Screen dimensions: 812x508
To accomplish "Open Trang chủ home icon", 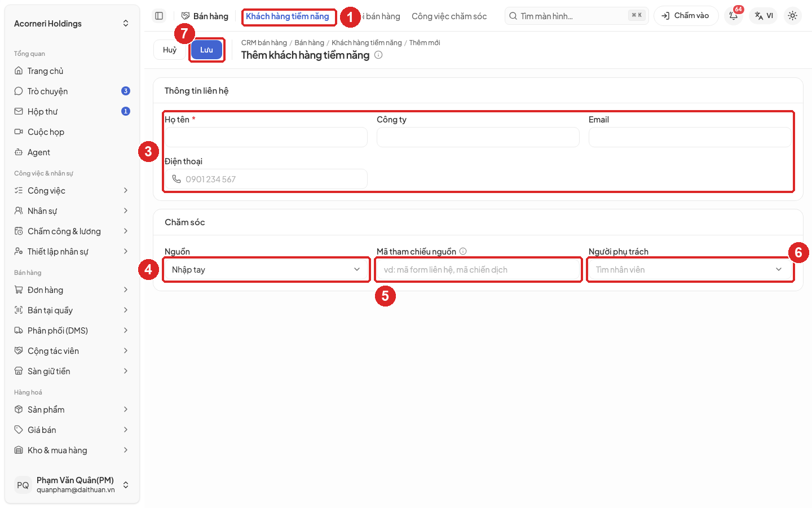I will (19, 71).
